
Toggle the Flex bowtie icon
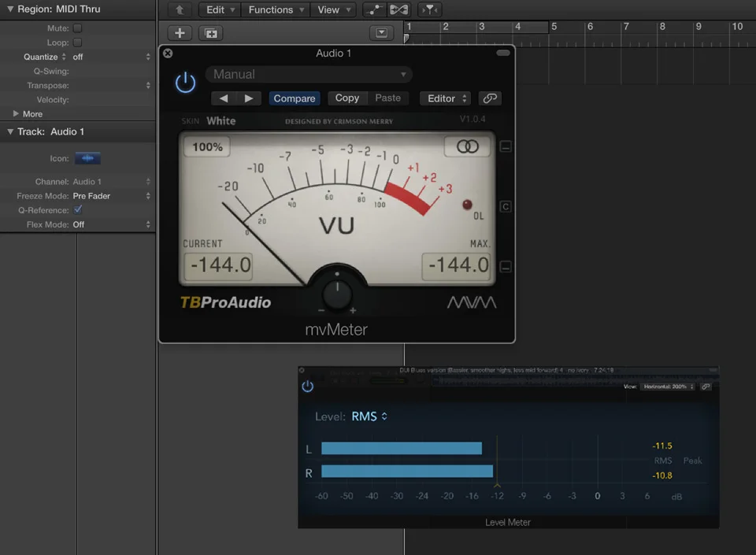tap(398, 9)
